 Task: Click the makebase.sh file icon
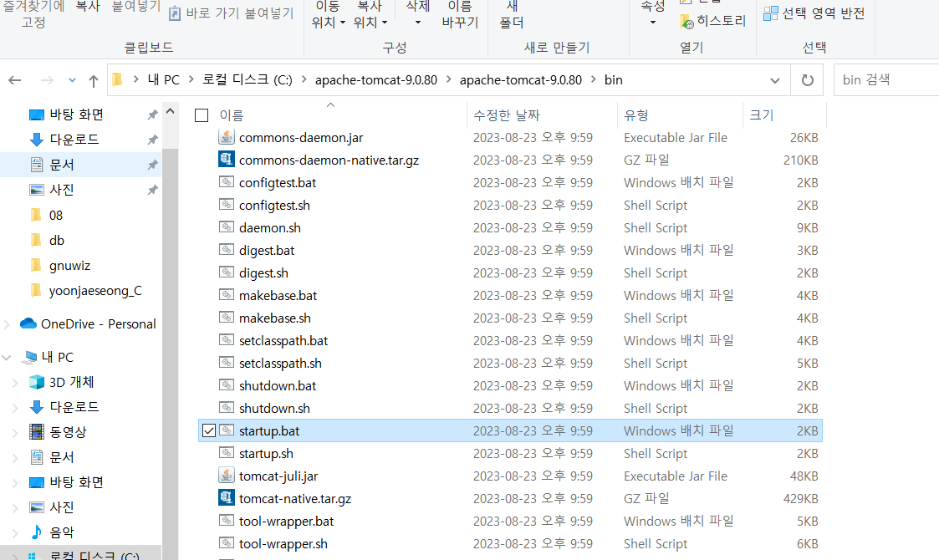coord(227,318)
